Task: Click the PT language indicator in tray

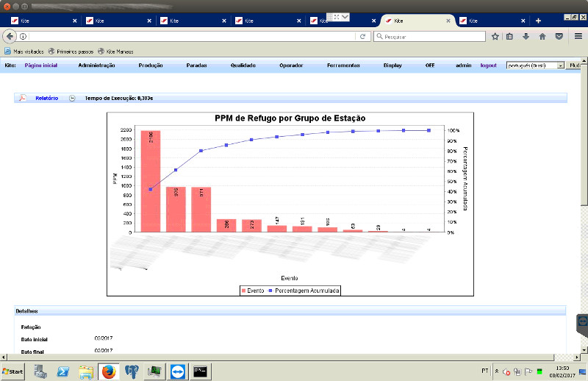Action: pyautogui.click(x=485, y=371)
